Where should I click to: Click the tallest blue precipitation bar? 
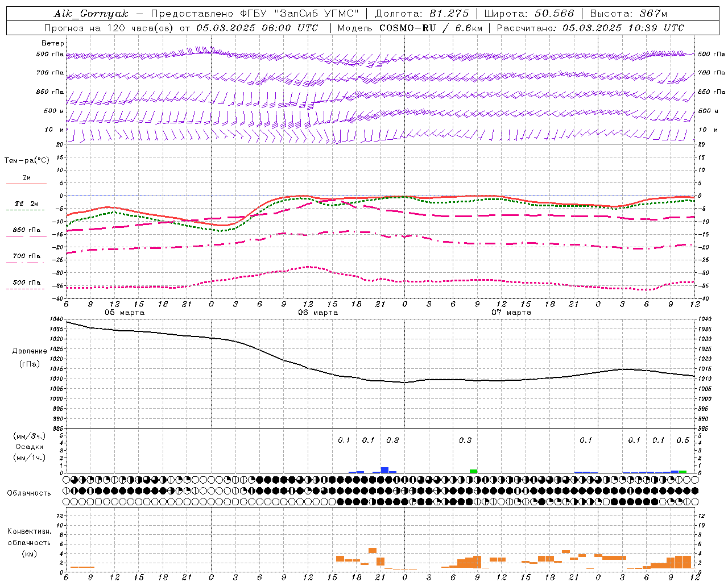click(x=384, y=470)
